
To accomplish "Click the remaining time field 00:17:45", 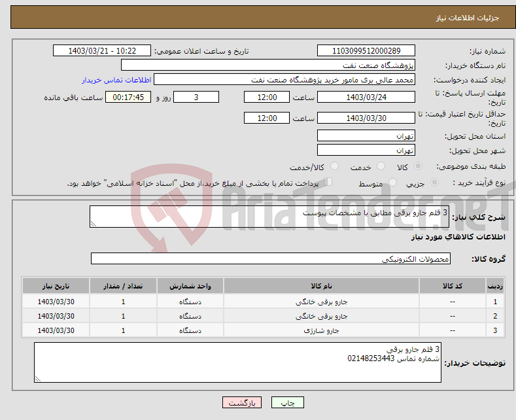I will point(128,97).
